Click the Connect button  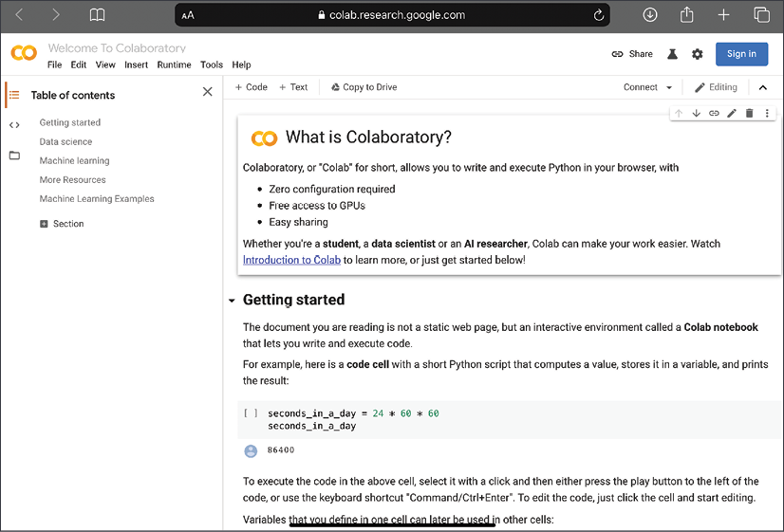(x=641, y=87)
